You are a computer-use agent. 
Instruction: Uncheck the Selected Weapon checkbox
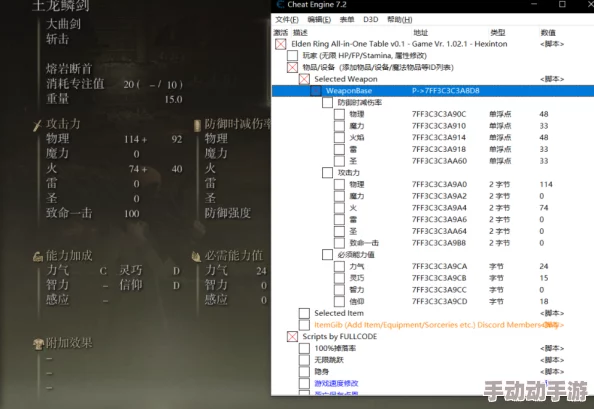tap(304, 79)
